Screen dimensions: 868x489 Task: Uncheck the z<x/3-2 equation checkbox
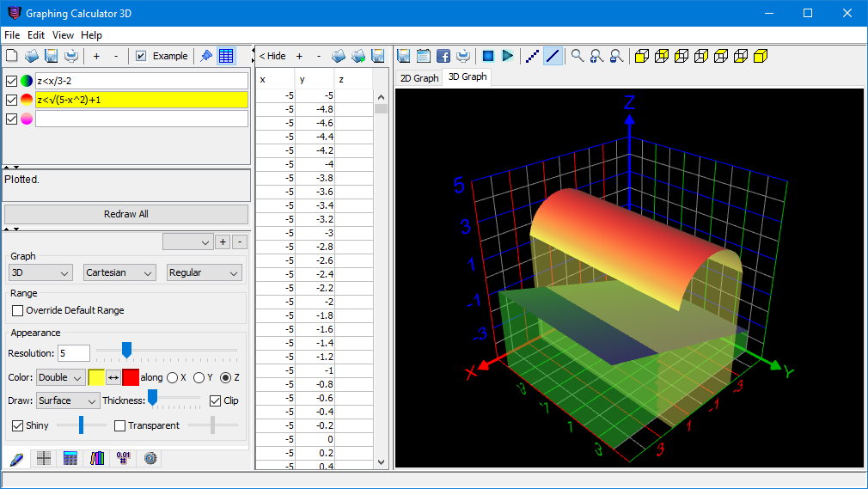click(x=11, y=81)
